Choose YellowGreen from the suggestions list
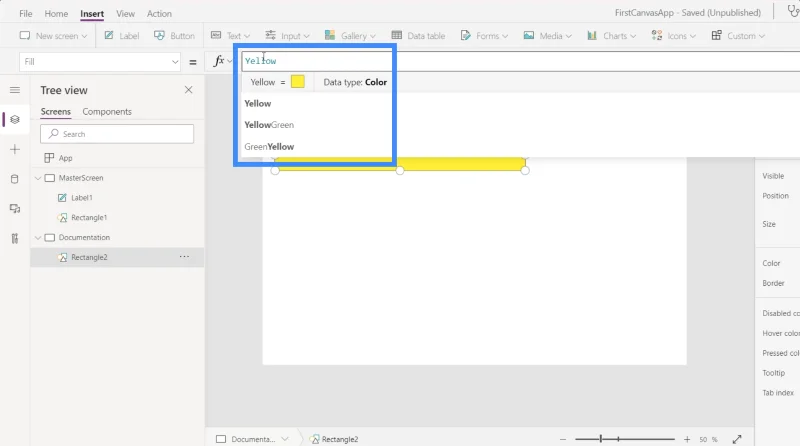The image size is (800, 446). click(269, 125)
